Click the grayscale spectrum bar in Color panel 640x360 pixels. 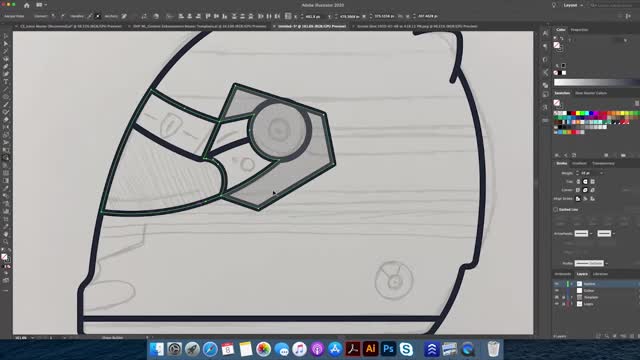click(x=597, y=82)
